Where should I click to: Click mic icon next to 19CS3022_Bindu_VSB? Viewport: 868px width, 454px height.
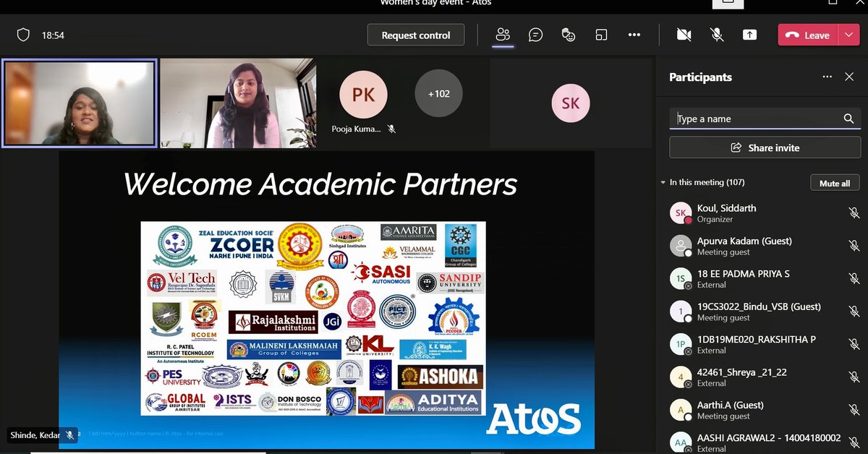click(854, 312)
